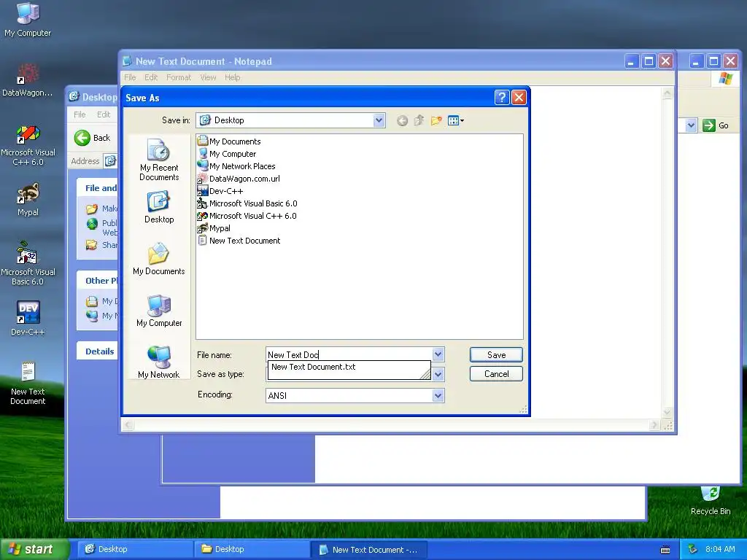Click the Recycle Bin desktop icon
747x560 pixels.
[711, 500]
